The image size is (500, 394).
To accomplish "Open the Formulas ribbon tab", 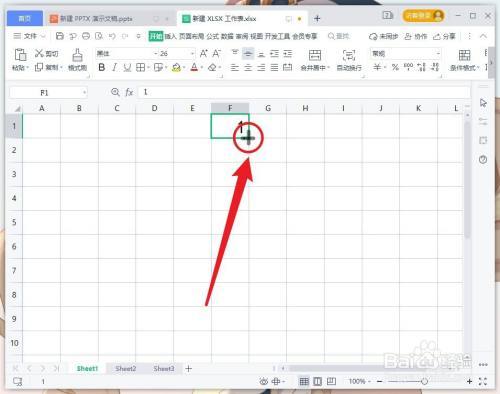I will pos(212,36).
